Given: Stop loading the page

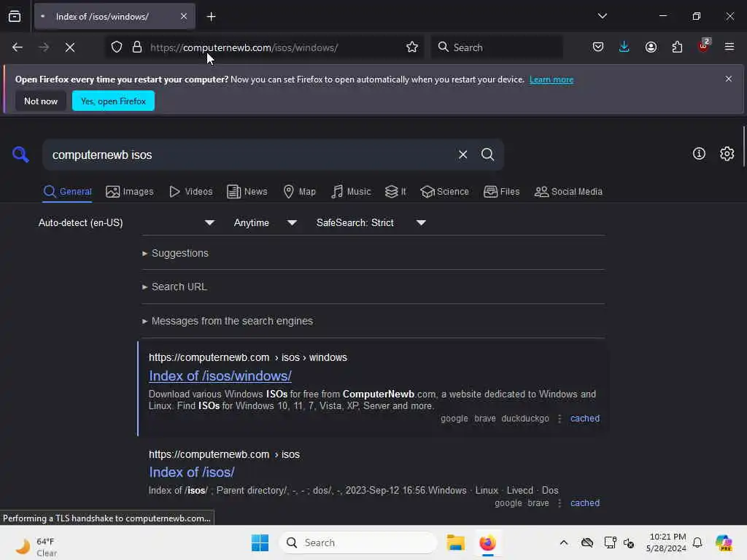Looking at the screenshot, I should (x=70, y=47).
